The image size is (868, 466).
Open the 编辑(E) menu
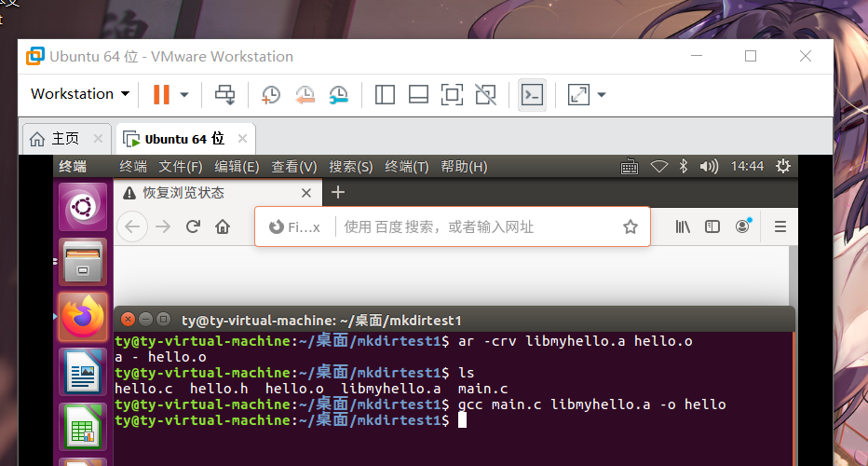pyautogui.click(x=237, y=167)
